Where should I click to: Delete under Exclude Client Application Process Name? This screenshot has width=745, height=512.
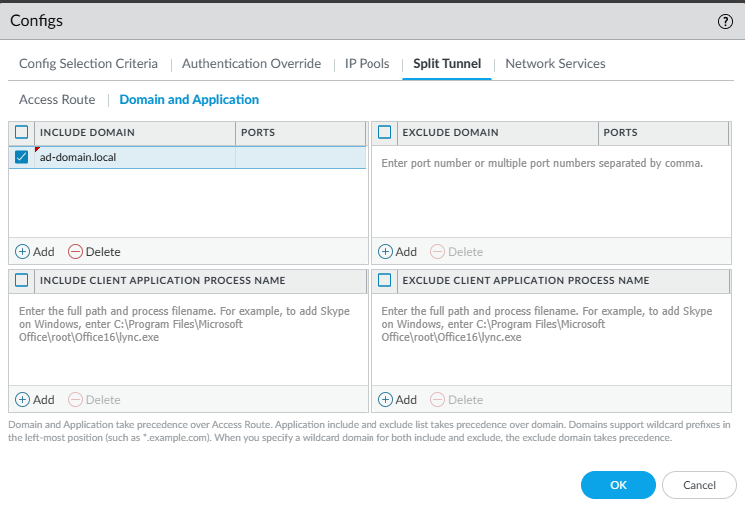[456, 400]
